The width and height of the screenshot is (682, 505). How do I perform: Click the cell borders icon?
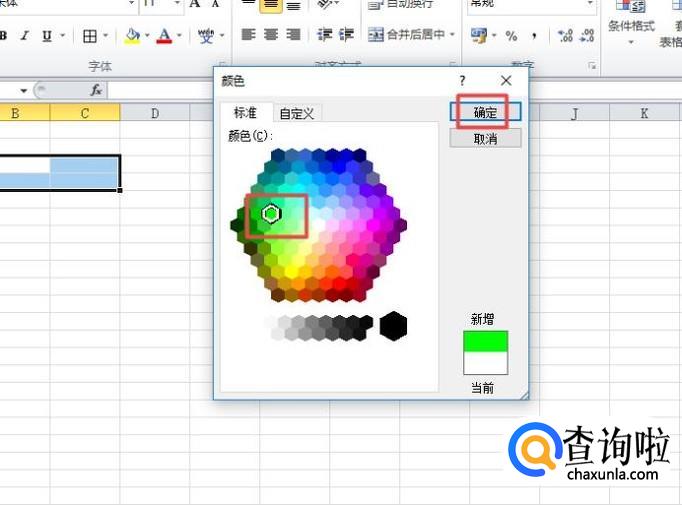pos(89,36)
